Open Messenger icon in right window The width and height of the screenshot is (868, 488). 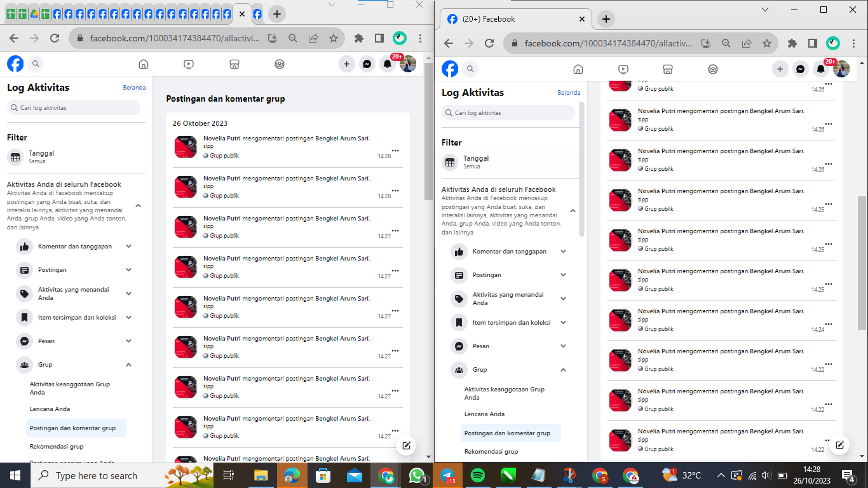click(801, 69)
